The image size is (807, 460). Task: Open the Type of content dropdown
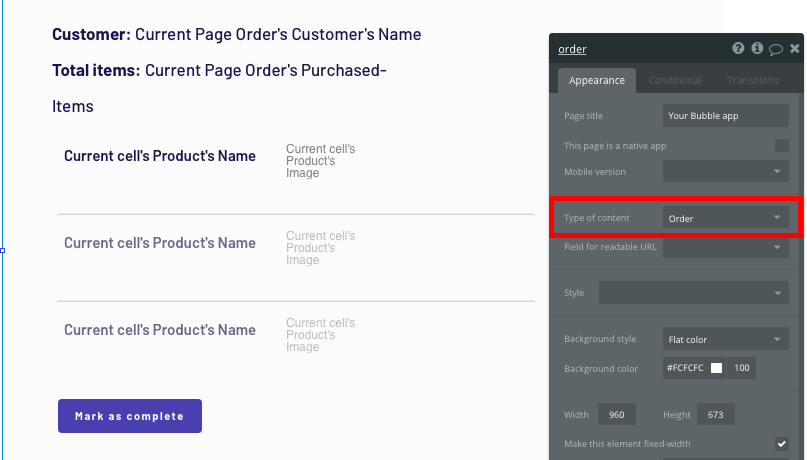tap(726, 218)
